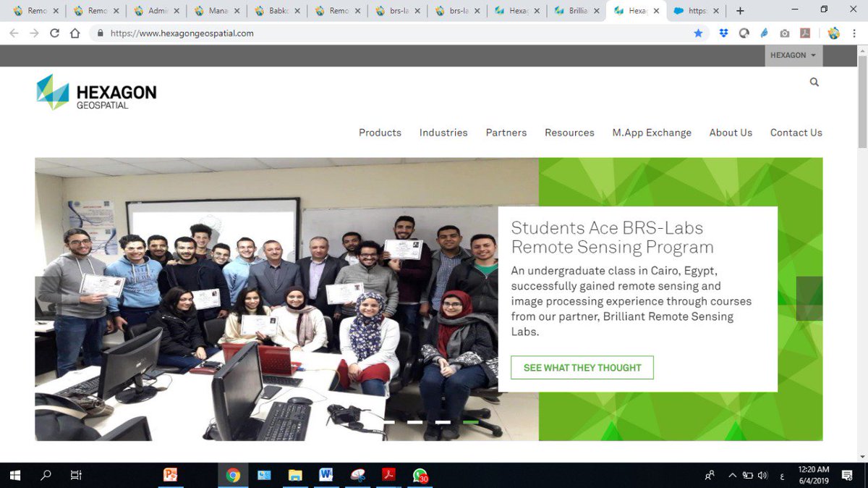Click Students Ace BRS-Labs headline
This screenshot has width=868, height=488.
point(612,237)
